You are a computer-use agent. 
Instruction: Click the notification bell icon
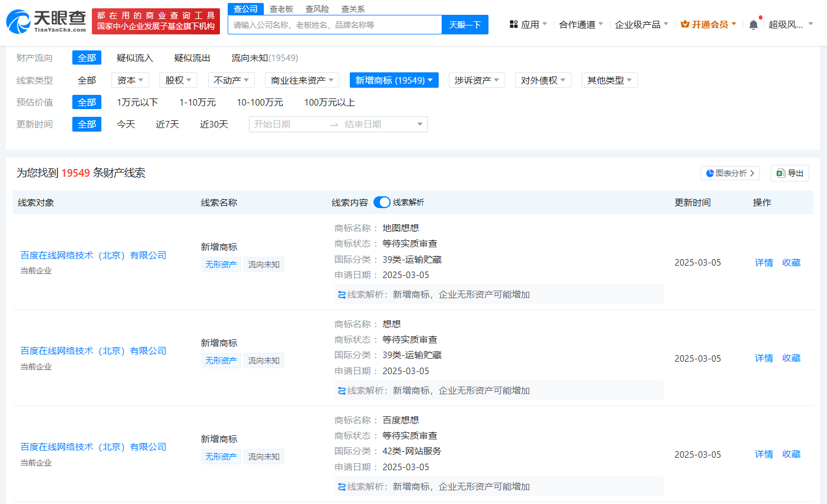753,25
